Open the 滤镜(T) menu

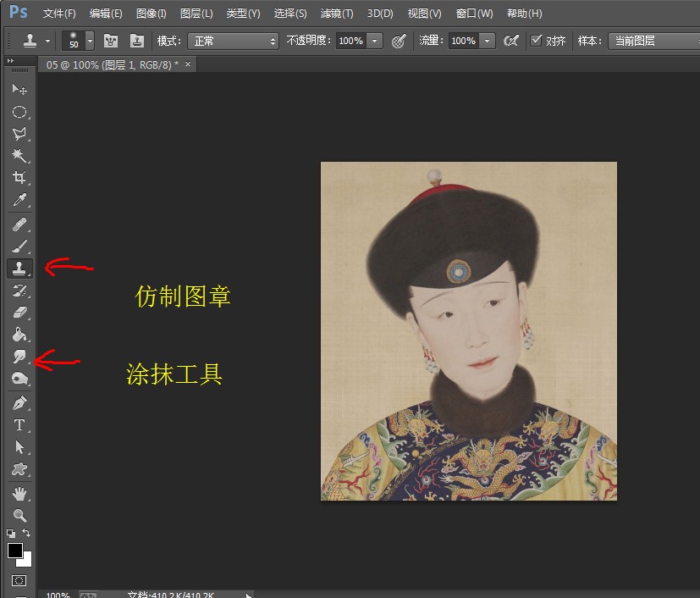pyautogui.click(x=337, y=14)
